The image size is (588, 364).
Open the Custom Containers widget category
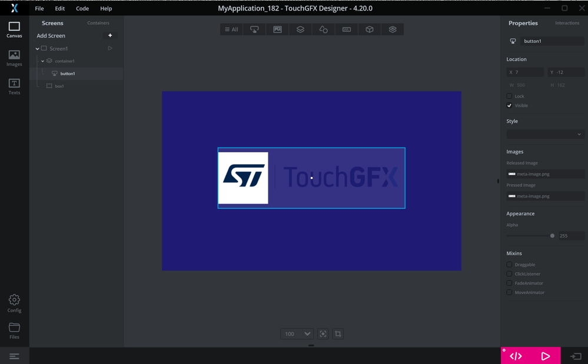(x=393, y=29)
